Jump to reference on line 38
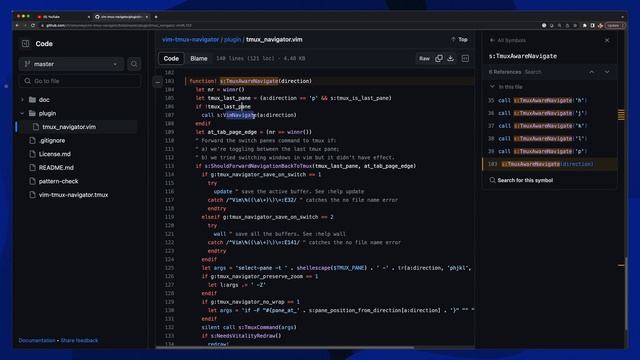The image size is (640, 360). [549, 139]
